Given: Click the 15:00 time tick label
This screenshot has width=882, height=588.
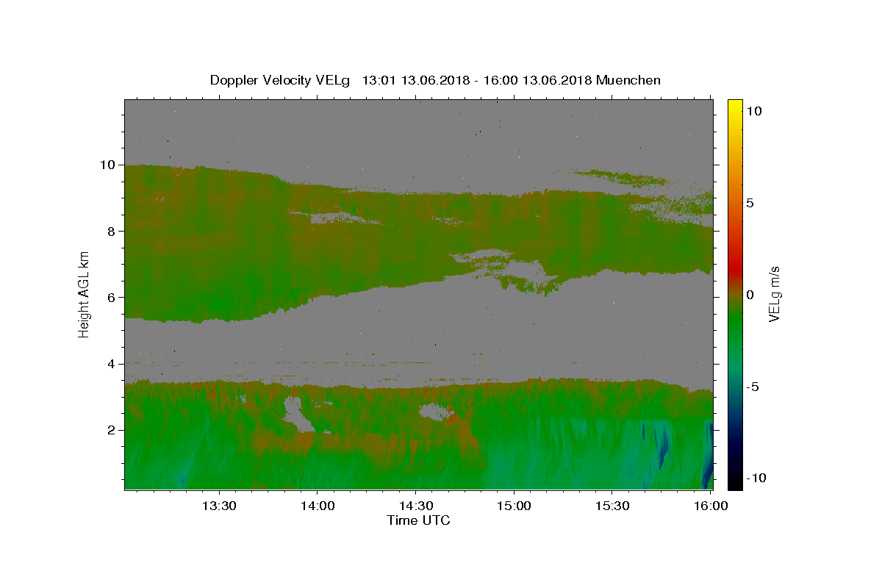Looking at the screenshot, I should pos(514,506).
